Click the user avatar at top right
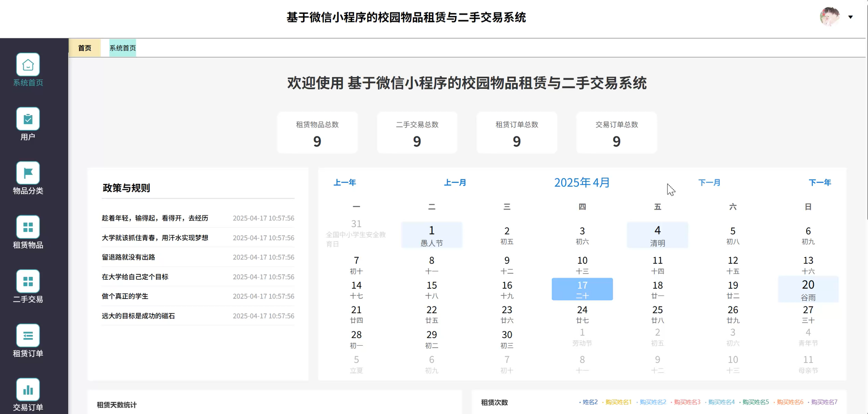This screenshot has width=868, height=414. (x=830, y=17)
